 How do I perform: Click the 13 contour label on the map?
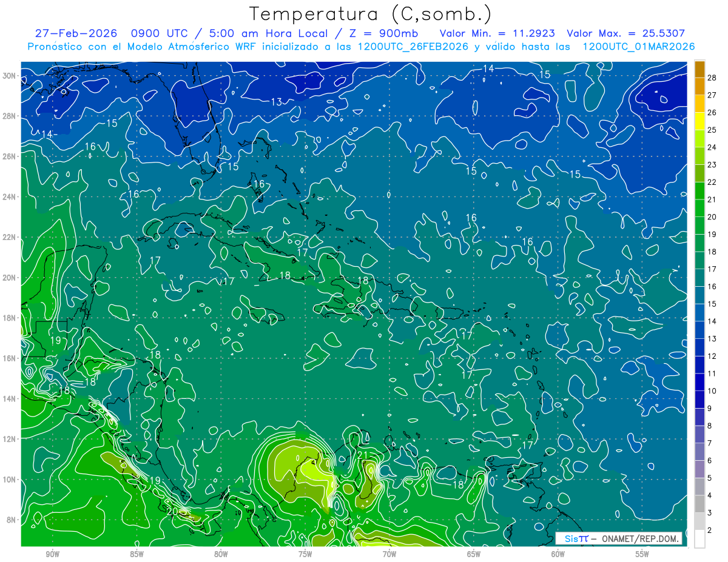pos(276,102)
